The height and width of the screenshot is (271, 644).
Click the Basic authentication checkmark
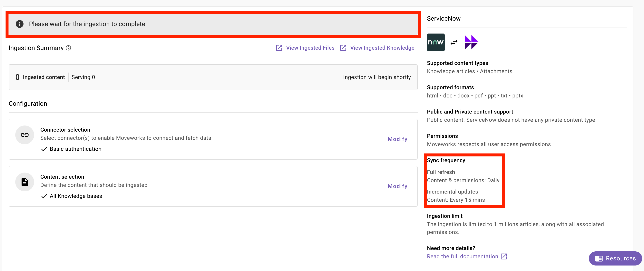44,149
